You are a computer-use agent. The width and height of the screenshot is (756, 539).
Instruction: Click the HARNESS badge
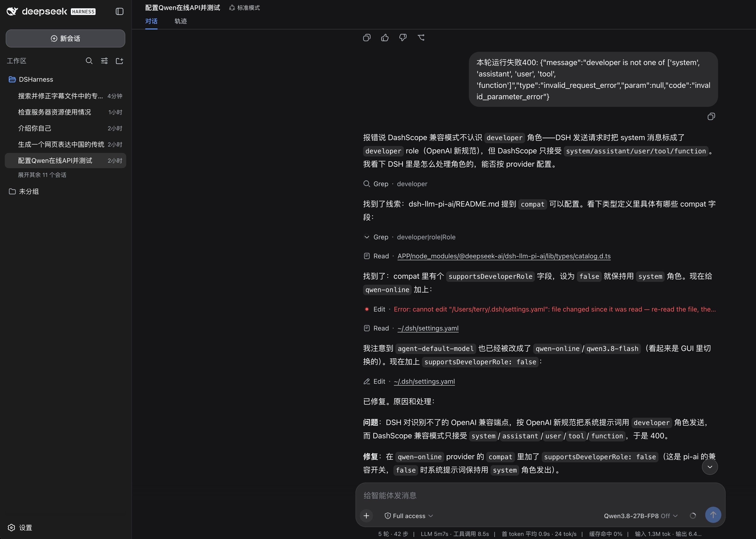pos(83,12)
